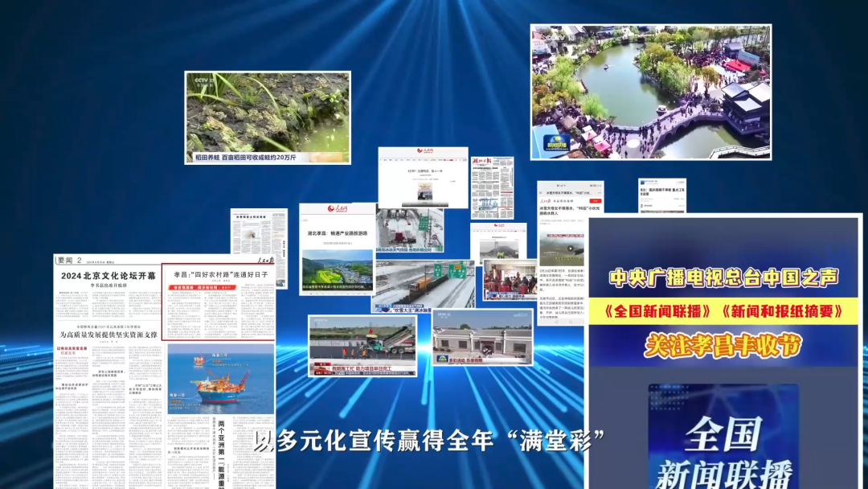Click the mobile article title about 冰雪天母女不慎落水
The image size is (868, 489).
(570, 211)
